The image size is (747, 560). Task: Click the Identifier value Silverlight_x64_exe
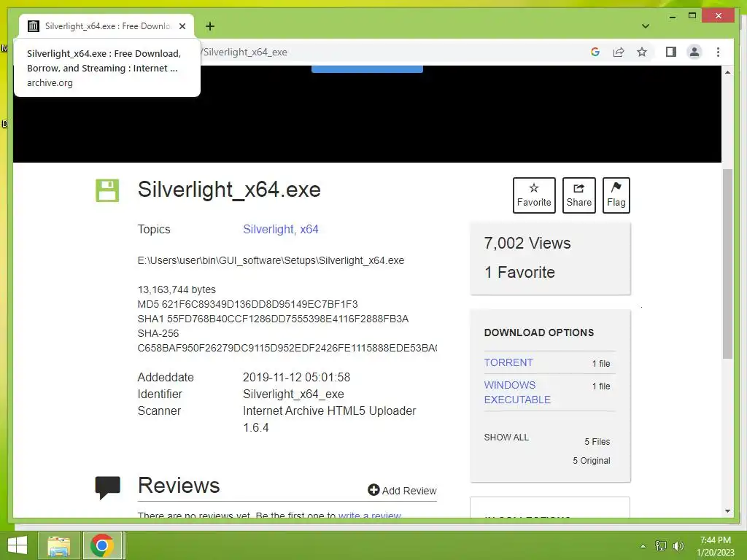(293, 394)
